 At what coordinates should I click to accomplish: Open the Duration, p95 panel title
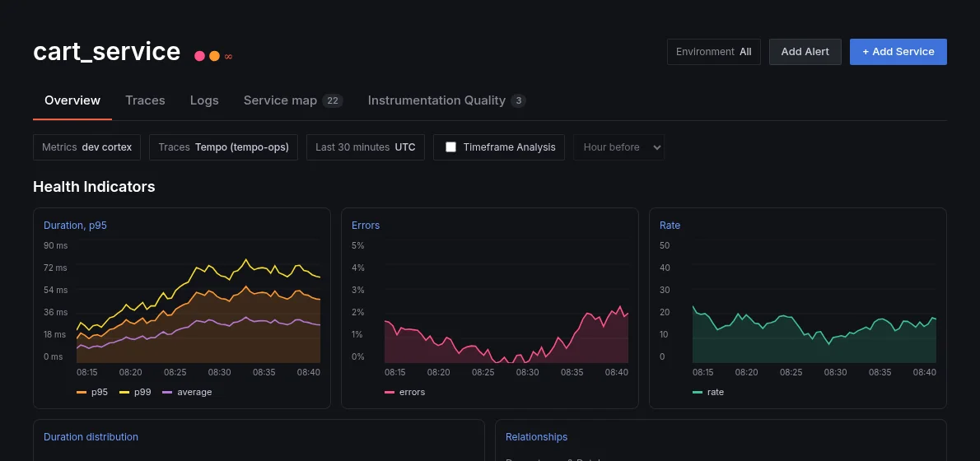[75, 226]
